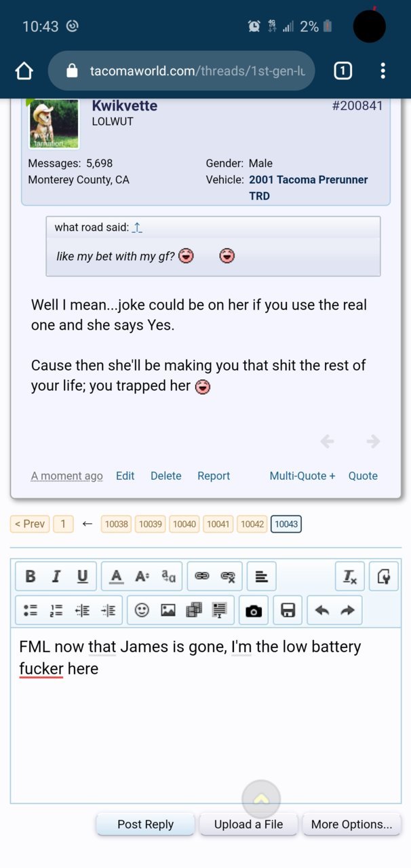
Task: Open Kwikvette's user profile name
Action: 125,106
